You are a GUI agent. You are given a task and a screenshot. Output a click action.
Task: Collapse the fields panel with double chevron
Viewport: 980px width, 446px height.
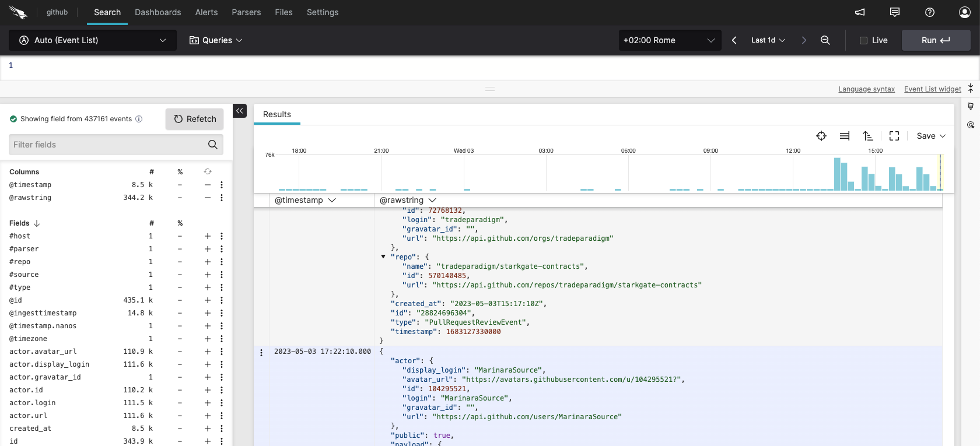pos(240,111)
